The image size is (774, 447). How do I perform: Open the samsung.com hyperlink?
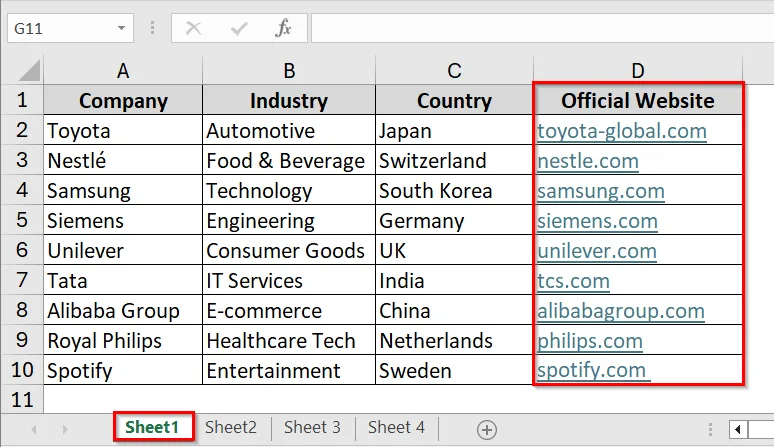click(x=601, y=191)
